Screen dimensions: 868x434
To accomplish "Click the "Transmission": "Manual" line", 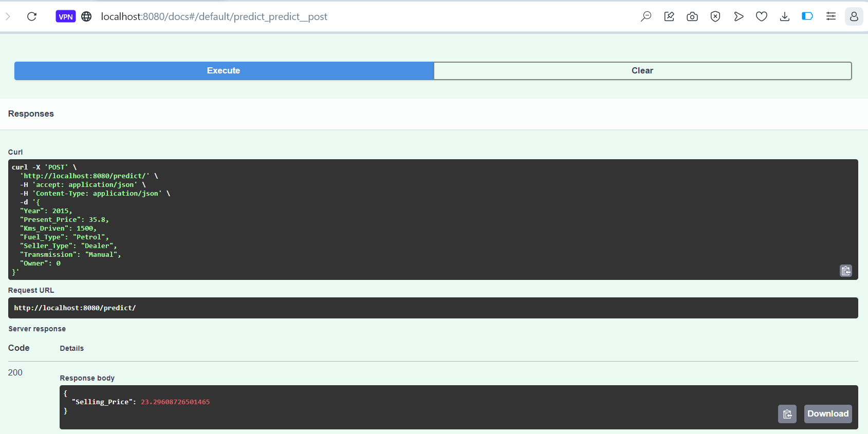I will [x=70, y=255].
